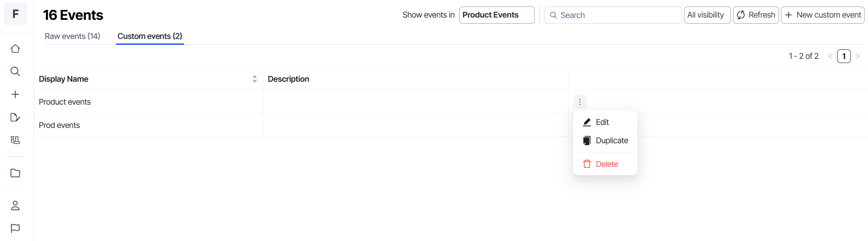Image resolution: width=868 pixels, height=241 pixels.
Task: Click the red trash icon beside Delete
Action: pos(587,164)
